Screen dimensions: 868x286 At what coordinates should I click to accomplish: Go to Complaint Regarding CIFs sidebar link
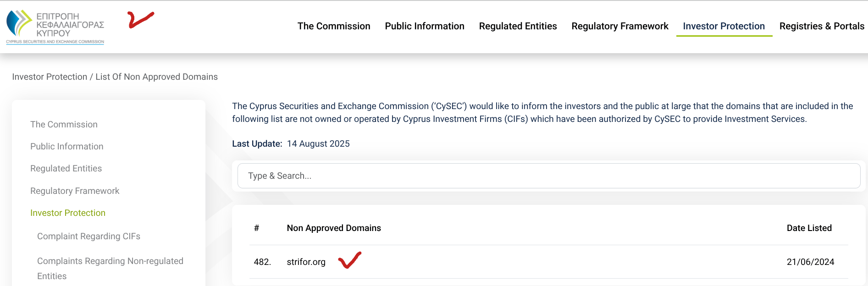click(88, 236)
